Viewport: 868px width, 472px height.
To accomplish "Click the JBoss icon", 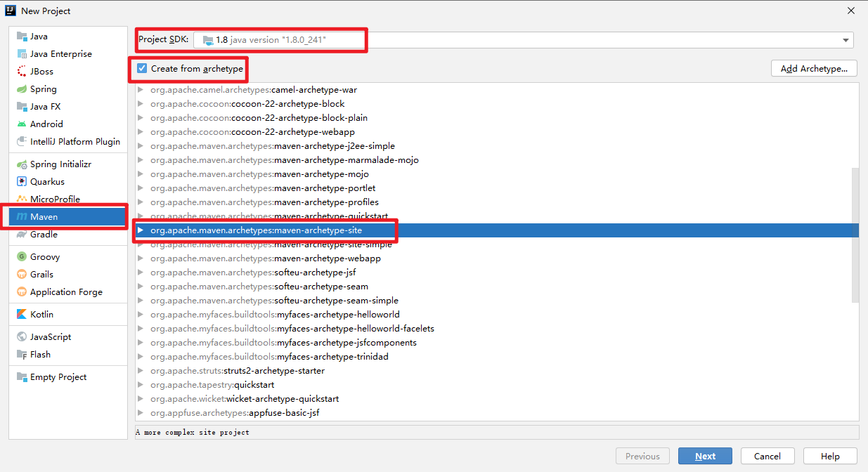I will 22,72.
